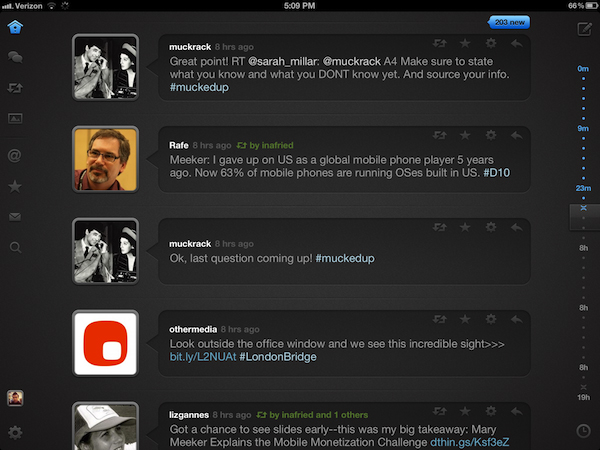
Task: Open direct messages envelope icon
Action: coord(15,217)
